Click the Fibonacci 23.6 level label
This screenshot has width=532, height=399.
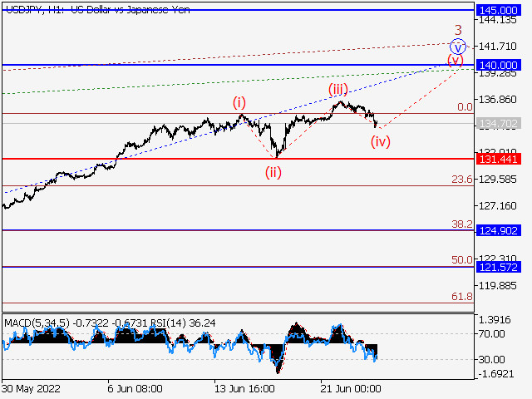(462, 180)
